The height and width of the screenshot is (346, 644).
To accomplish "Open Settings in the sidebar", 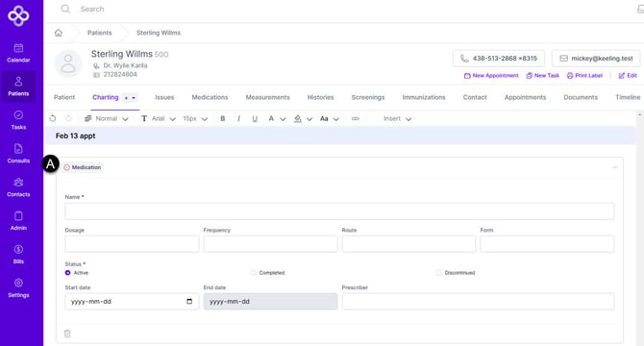I will [x=18, y=288].
